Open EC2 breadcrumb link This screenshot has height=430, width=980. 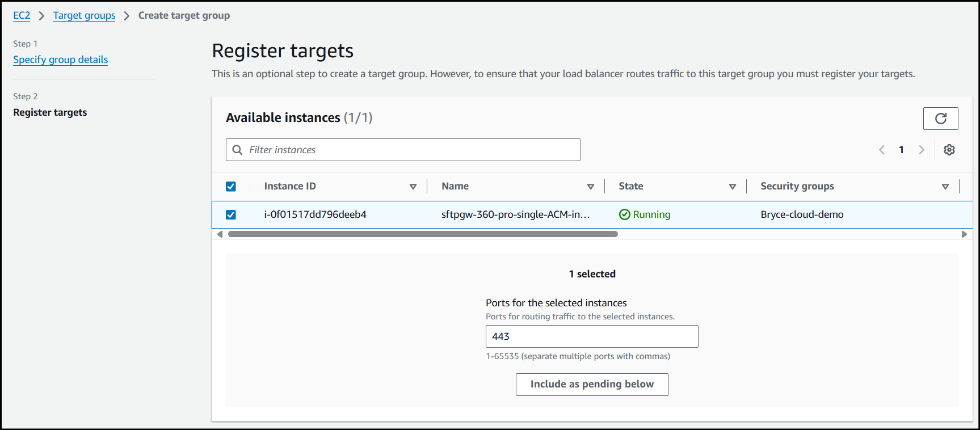coord(22,15)
